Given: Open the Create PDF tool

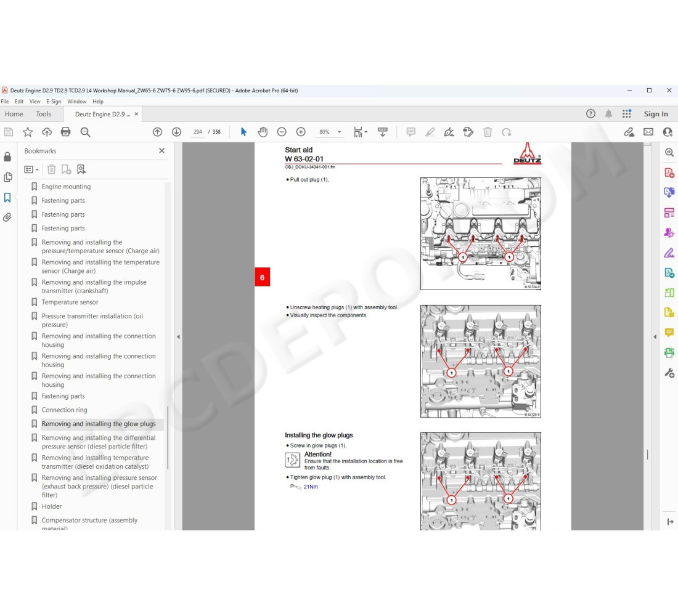Looking at the screenshot, I should 669,173.
